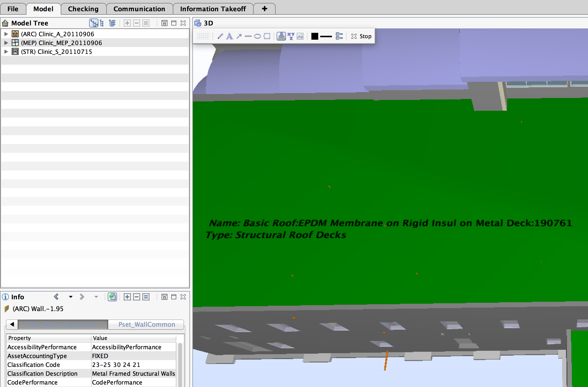Open the XYZ coordinate markup tool
588x387 pixels.
pyautogui.click(x=291, y=36)
